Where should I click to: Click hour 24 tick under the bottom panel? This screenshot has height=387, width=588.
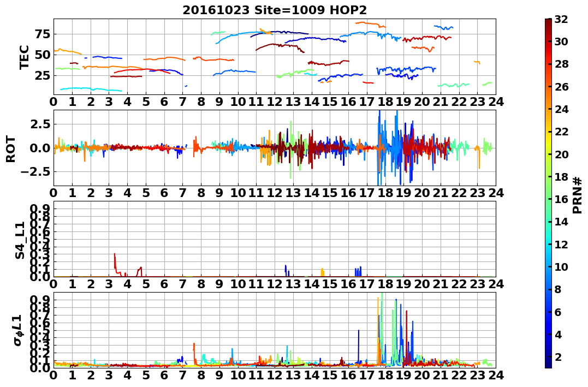[496, 374]
